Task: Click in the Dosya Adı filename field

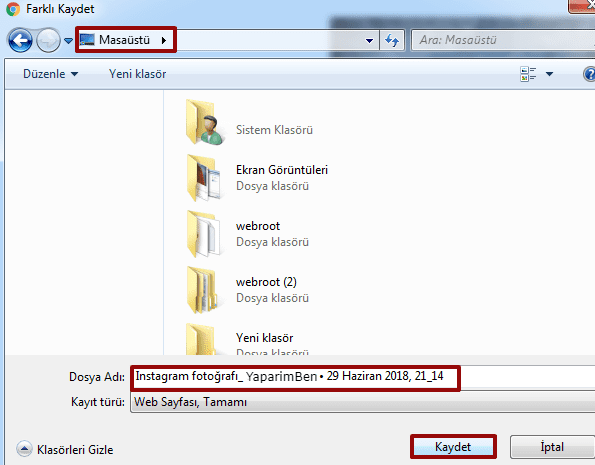Action: [x=362, y=377]
